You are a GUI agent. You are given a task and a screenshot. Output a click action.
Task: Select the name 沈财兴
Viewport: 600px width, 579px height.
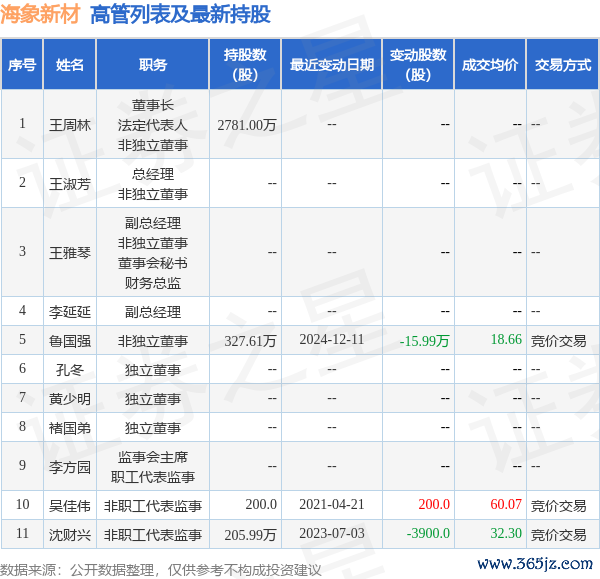coord(70,535)
